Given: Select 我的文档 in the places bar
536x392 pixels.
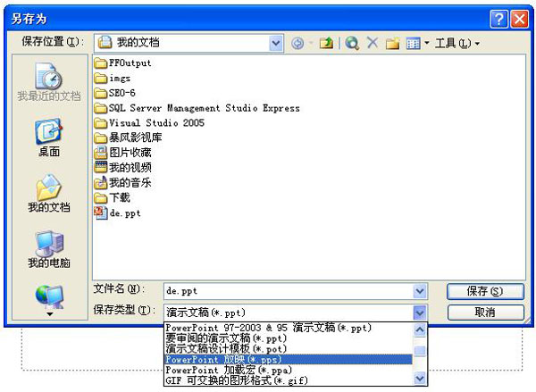Looking at the screenshot, I should (x=49, y=194).
